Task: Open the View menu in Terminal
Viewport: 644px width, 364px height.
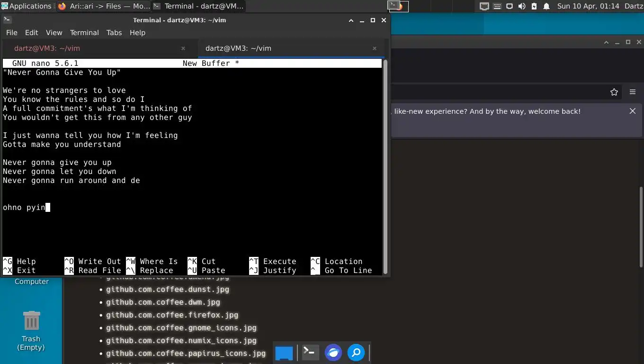Action: tap(54, 33)
